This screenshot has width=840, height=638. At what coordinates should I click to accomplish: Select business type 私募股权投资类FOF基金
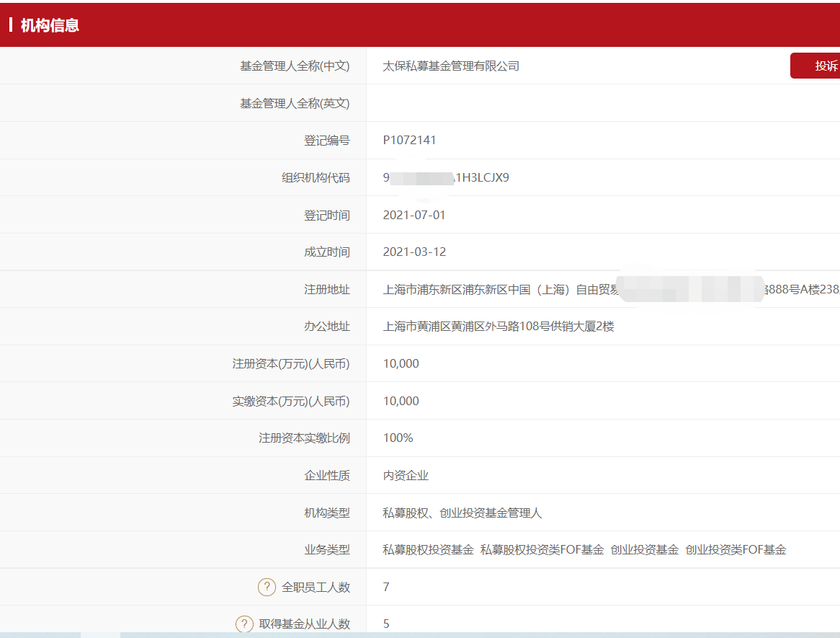click(542, 550)
